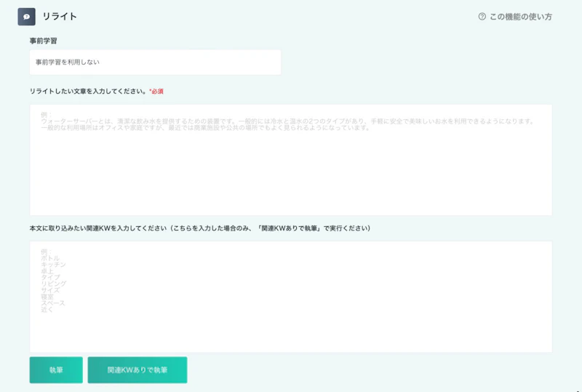Click the リライト speech bubble icon
582x392 pixels.
[26, 17]
